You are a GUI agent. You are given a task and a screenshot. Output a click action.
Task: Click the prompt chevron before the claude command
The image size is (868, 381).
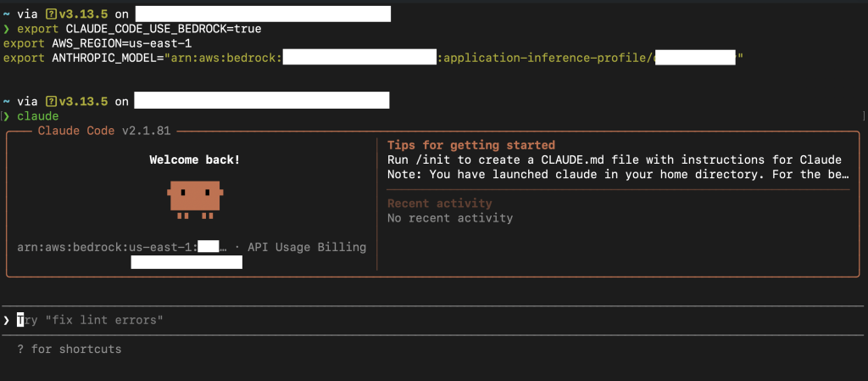click(7, 115)
